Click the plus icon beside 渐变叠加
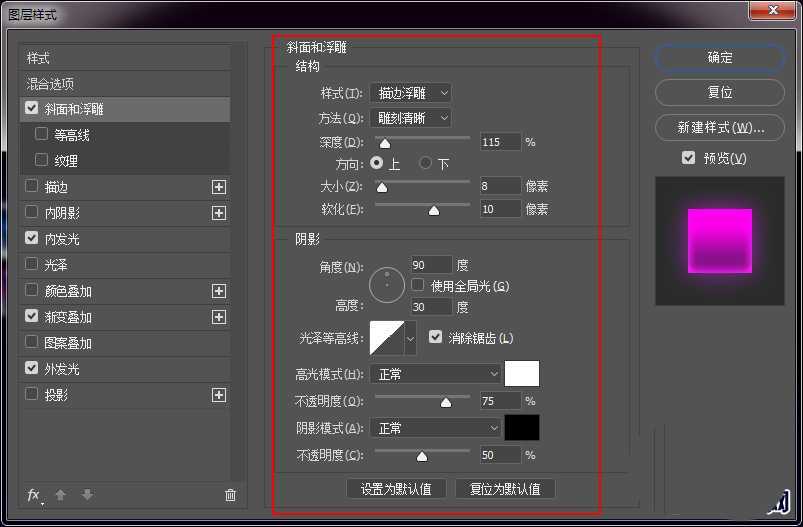803x527 pixels. [x=219, y=317]
